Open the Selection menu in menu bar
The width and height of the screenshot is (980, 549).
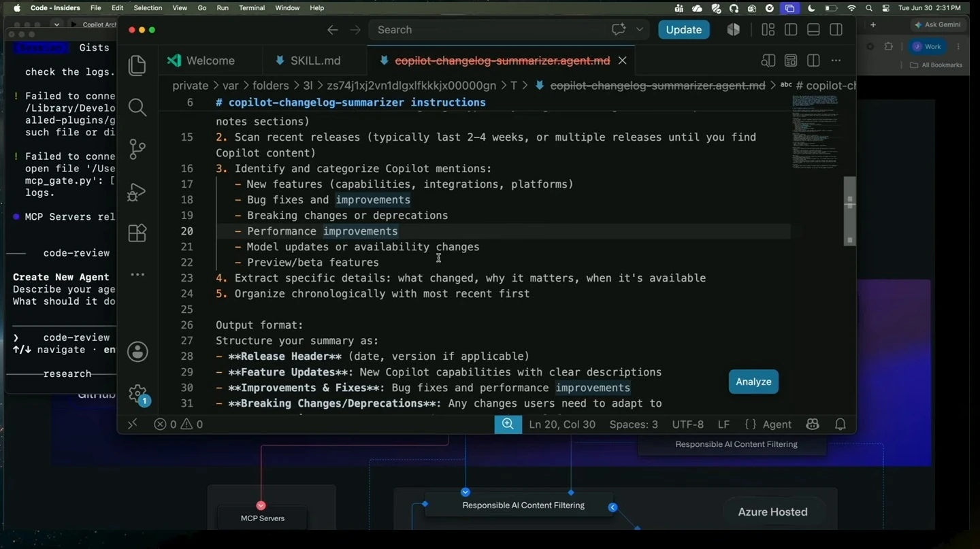(148, 8)
